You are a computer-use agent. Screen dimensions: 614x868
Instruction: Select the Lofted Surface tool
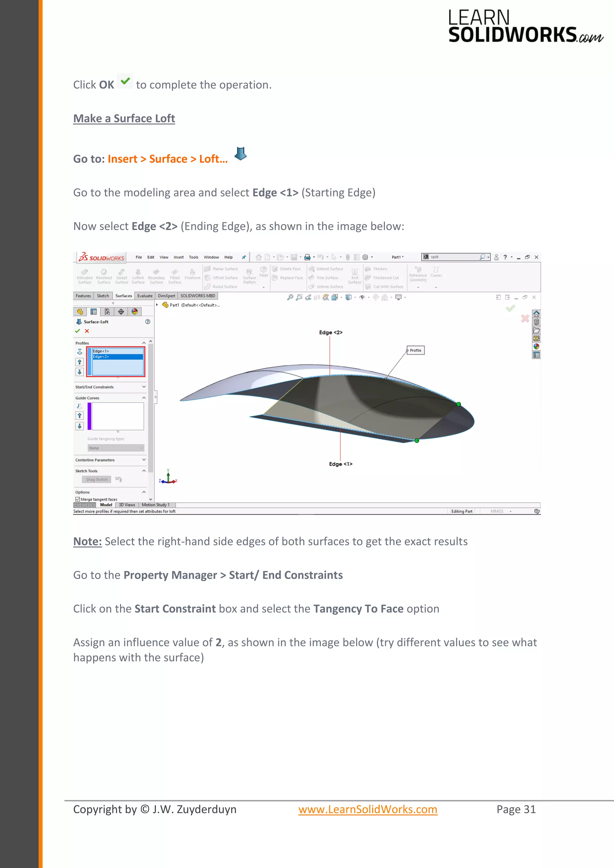(138, 276)
